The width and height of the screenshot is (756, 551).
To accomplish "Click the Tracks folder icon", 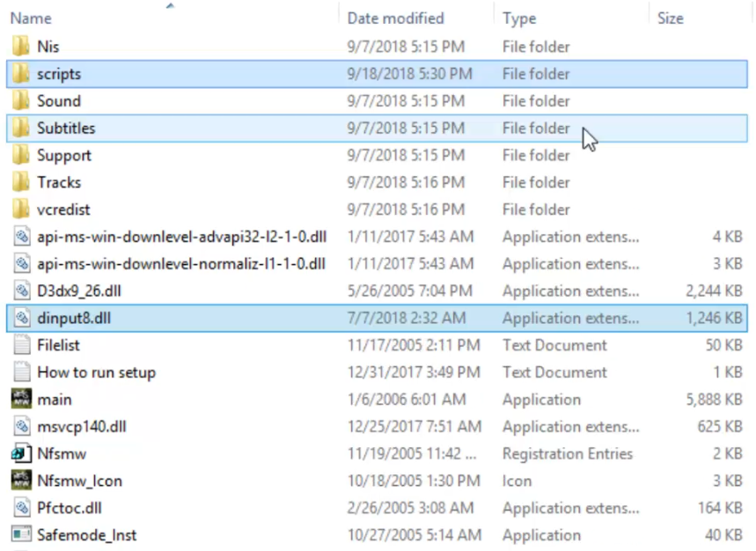I will click(x=21, y=182).
